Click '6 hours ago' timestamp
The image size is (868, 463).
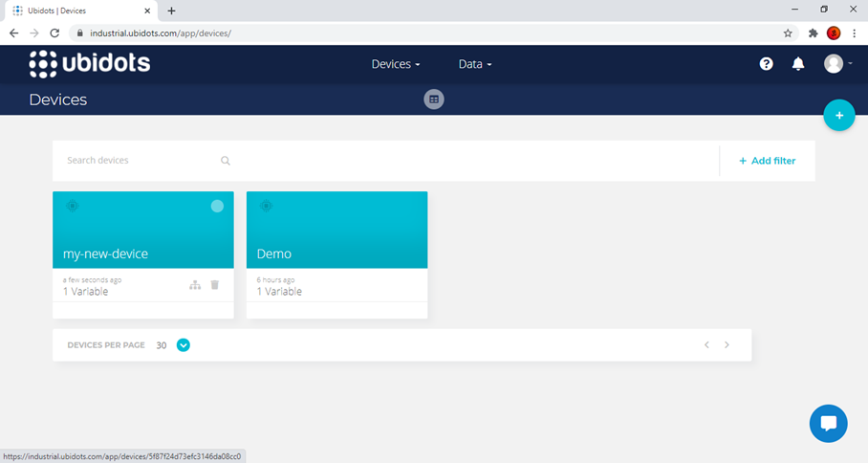coord(275,279)
